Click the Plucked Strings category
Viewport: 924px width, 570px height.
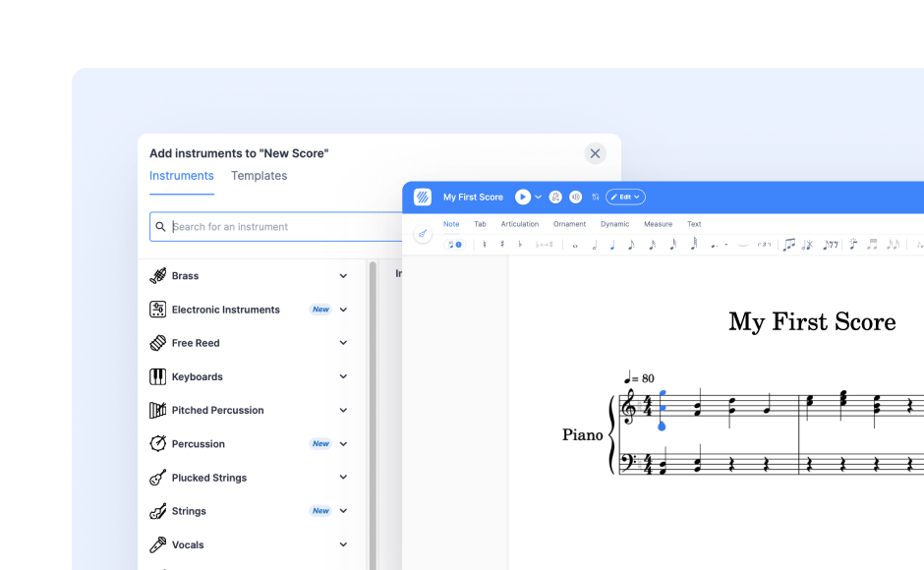[209, 478]
